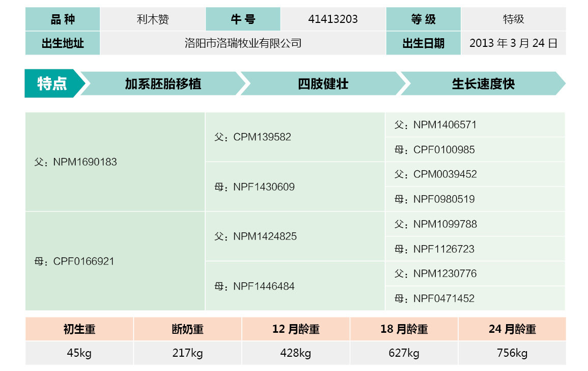The width and height of the screenshot is (588, 371).
Task: Select granddam NPF1430609 cell
Action: tap(295, 187)
